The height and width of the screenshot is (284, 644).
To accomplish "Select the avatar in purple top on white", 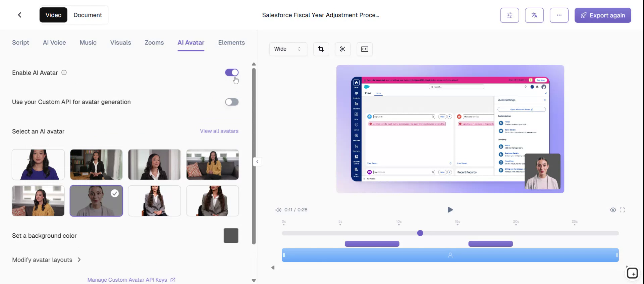I will pos(38,164).
